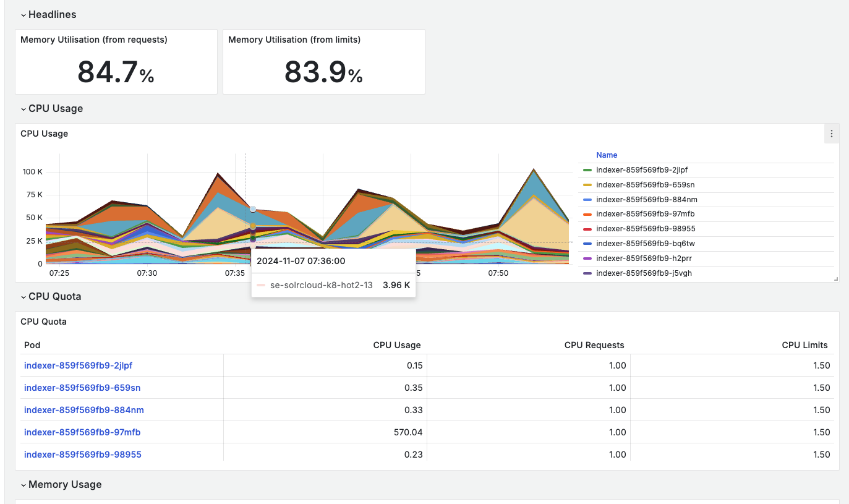Collapse the Headlines section

pyautogui.click(x=48, y=14)
